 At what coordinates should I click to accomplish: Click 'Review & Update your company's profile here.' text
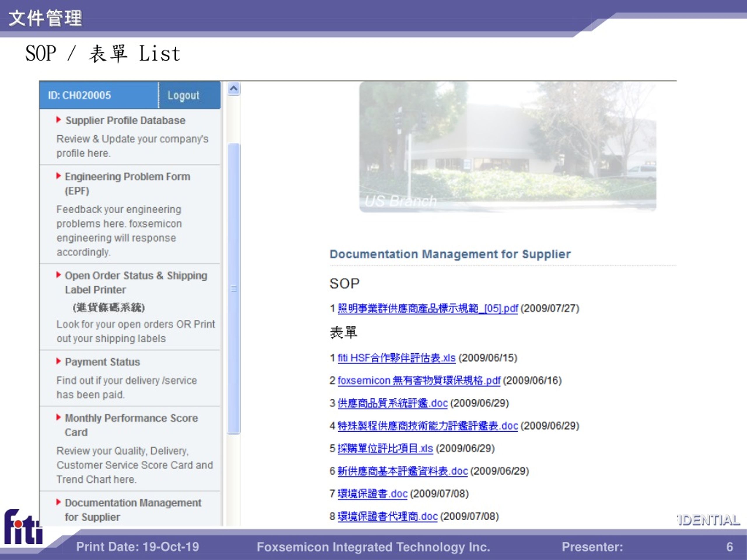pos(132,146)
